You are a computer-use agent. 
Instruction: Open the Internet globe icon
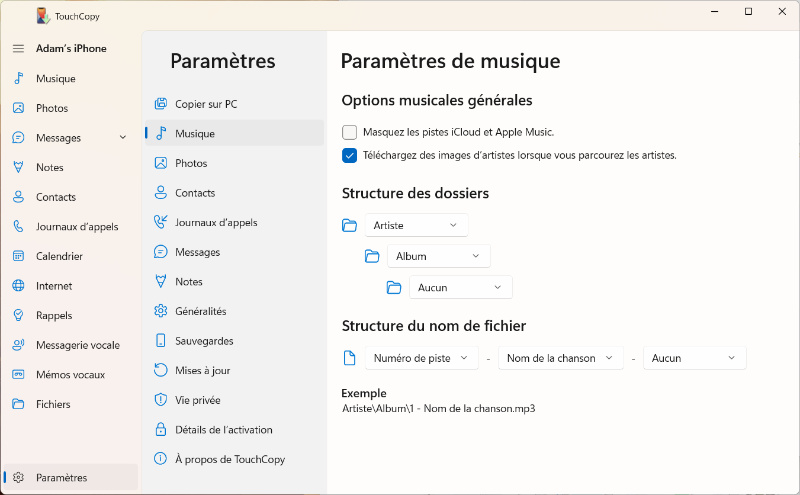[x=18, y=286]
